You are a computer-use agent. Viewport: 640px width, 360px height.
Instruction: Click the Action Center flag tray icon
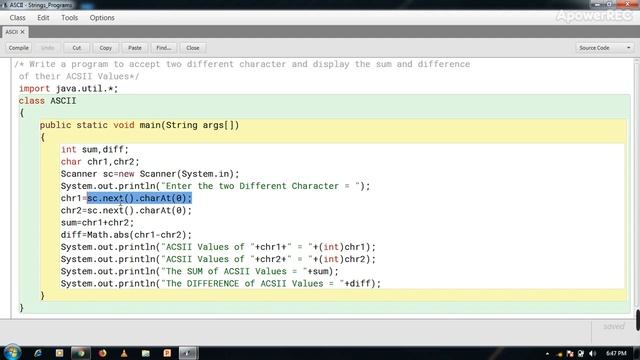click(570, 353)
